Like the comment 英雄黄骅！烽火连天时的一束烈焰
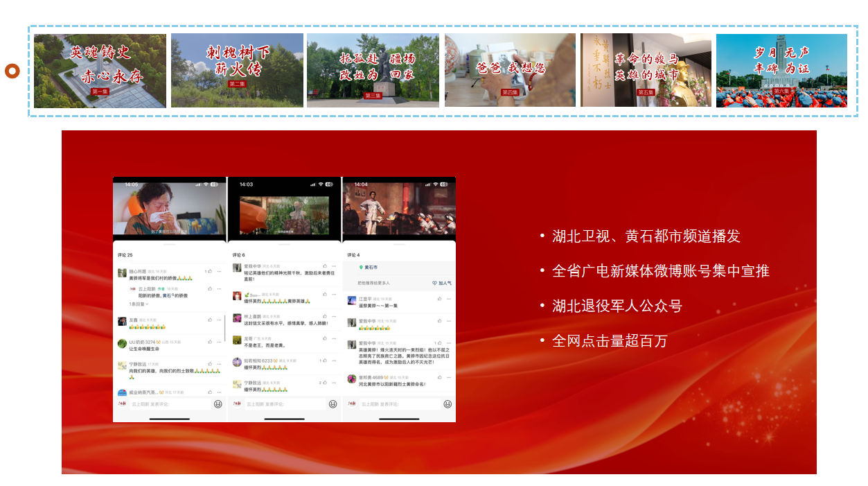This screenshot has width=868, height=486. pyautogui.click(x=439, y=343)
